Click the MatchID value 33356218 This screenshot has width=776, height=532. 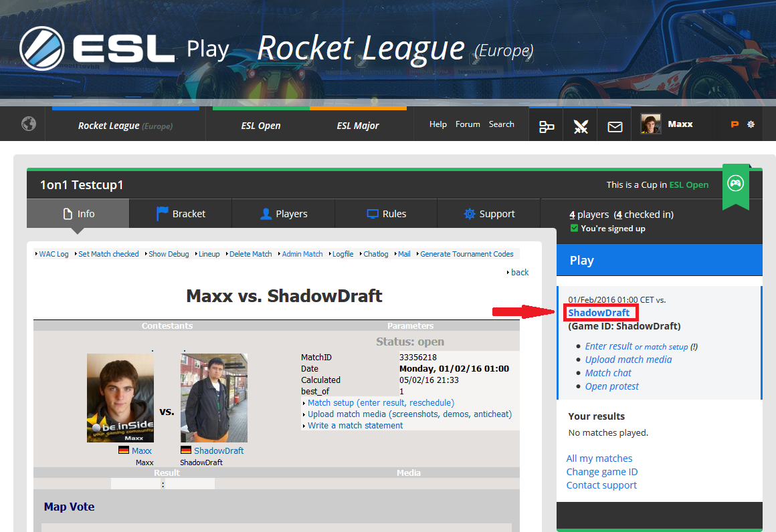418,357
